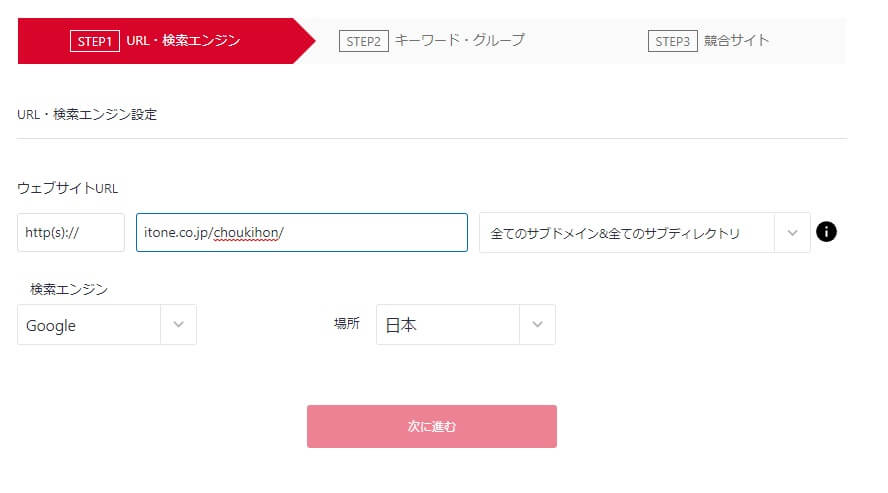Click the info icon beside subdomain dropdown
888x493 pixels.
click(826, 232)
